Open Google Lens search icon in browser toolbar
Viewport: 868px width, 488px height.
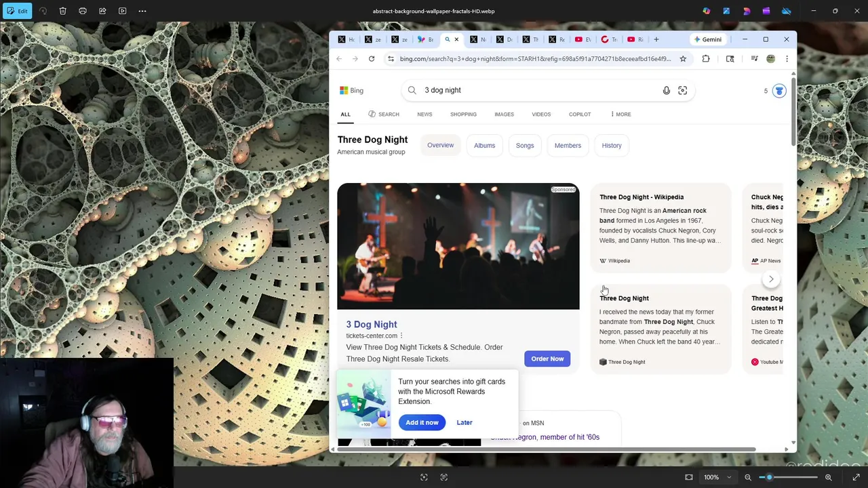[x=730, y=59]
